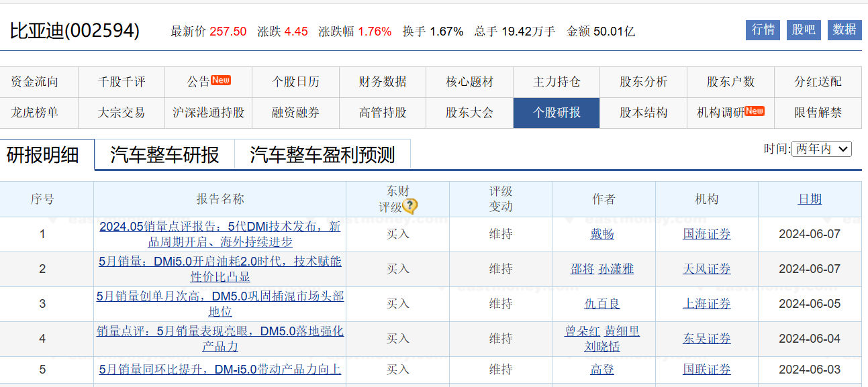Open institution 国联证券

click(x=707, y=370)
